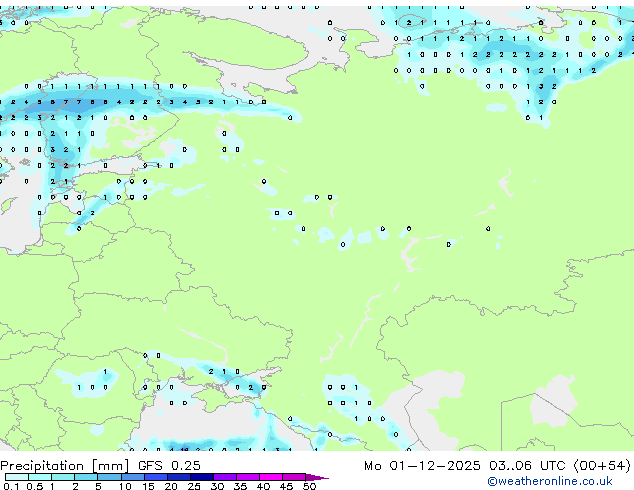Image resolution: width=634 pixels, height=490 pixels.
Task: Pick the 25–30 mm dark blue swatch
Action: click(x=202, y=477)
